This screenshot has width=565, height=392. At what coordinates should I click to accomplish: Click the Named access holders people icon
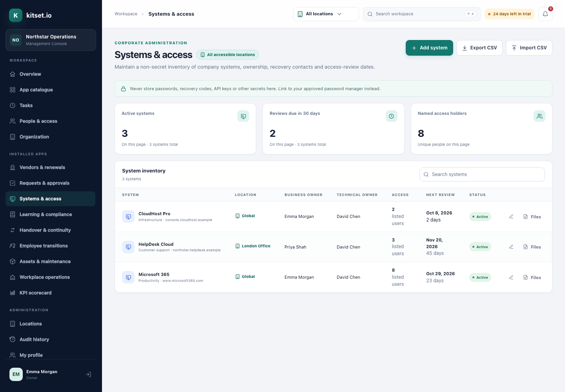[x=539, y=116]
